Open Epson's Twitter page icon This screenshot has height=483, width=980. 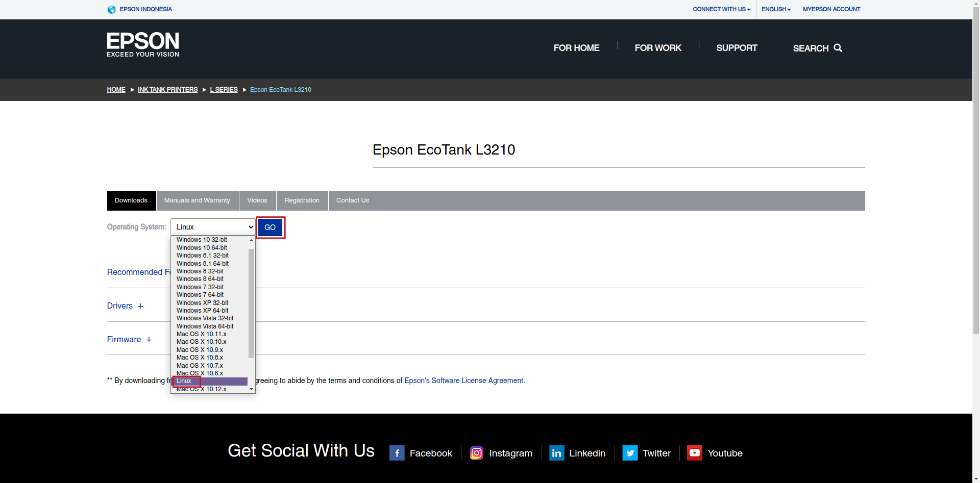pyautogui.click(x=630, y=453)
